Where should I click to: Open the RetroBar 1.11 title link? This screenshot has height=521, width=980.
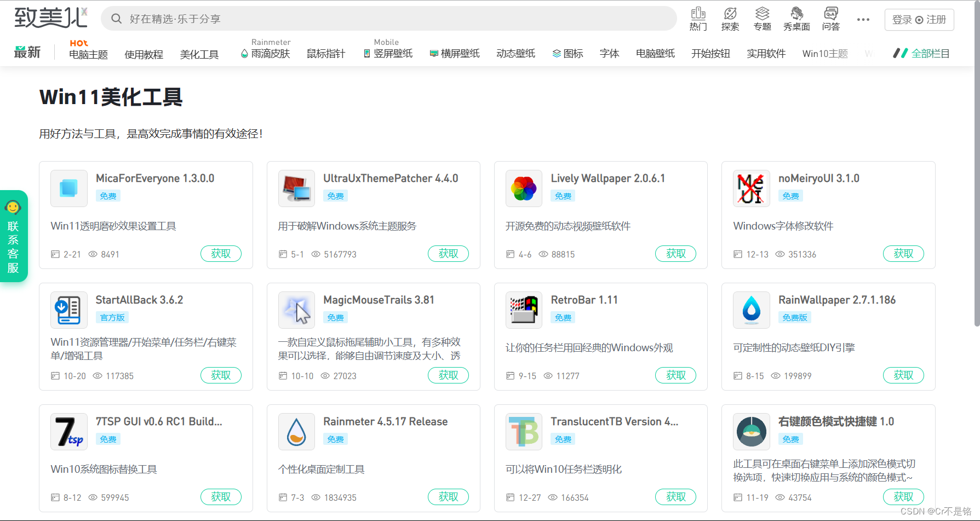coord(584,300)
